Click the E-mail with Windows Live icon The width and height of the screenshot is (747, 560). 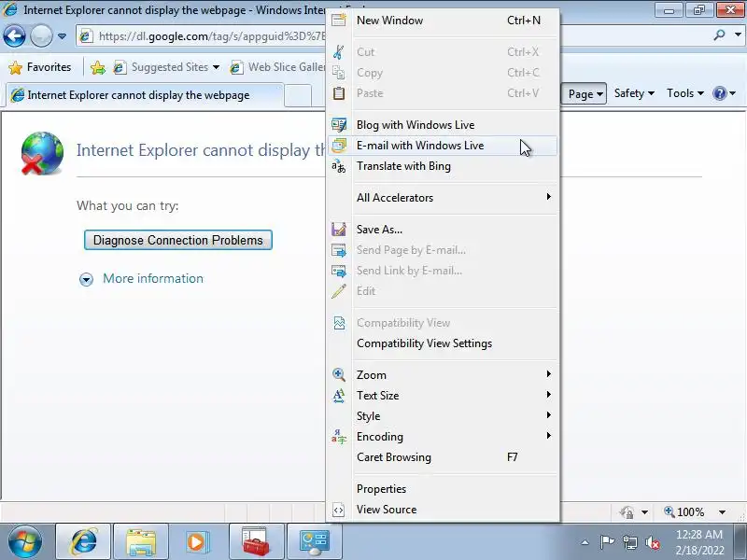pos(339,146)
